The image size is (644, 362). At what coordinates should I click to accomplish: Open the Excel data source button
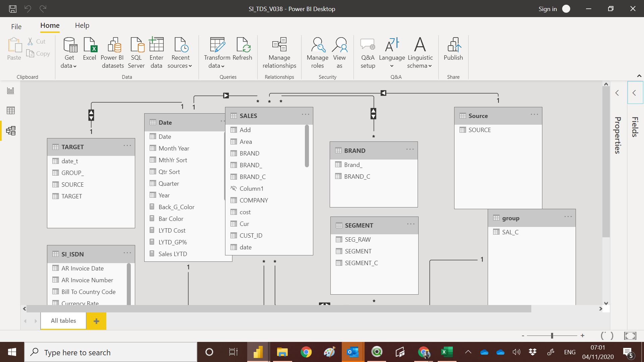90,49
